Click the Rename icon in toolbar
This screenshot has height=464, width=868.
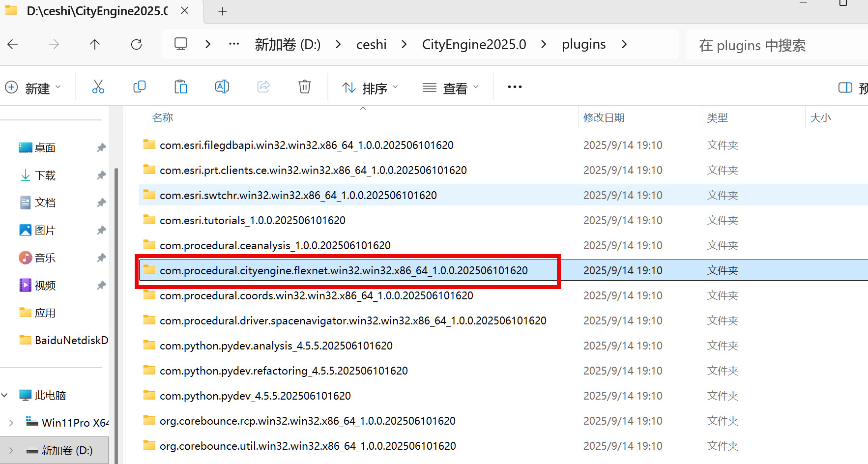[222, 87]
